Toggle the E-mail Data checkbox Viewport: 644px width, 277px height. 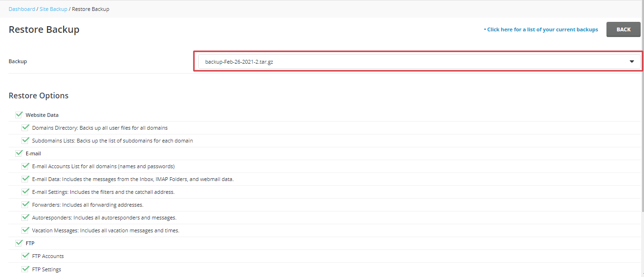click(x=26, y=179)
